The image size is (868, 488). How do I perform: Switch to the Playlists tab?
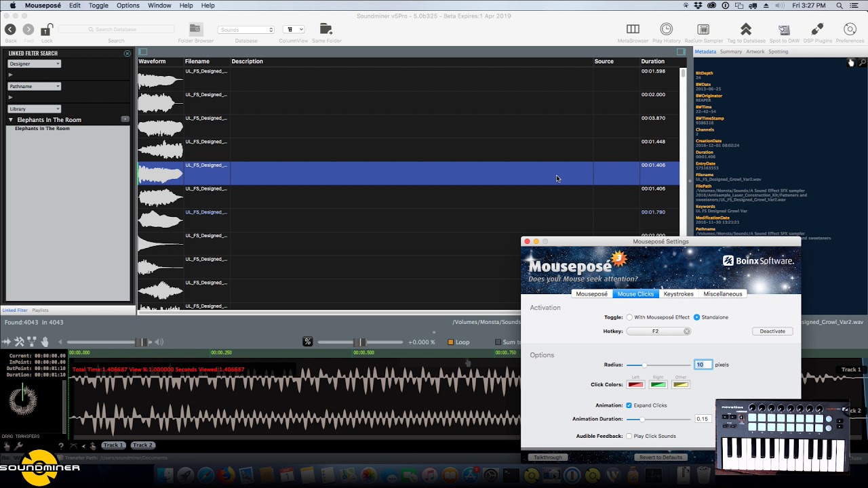click(40, 310)
